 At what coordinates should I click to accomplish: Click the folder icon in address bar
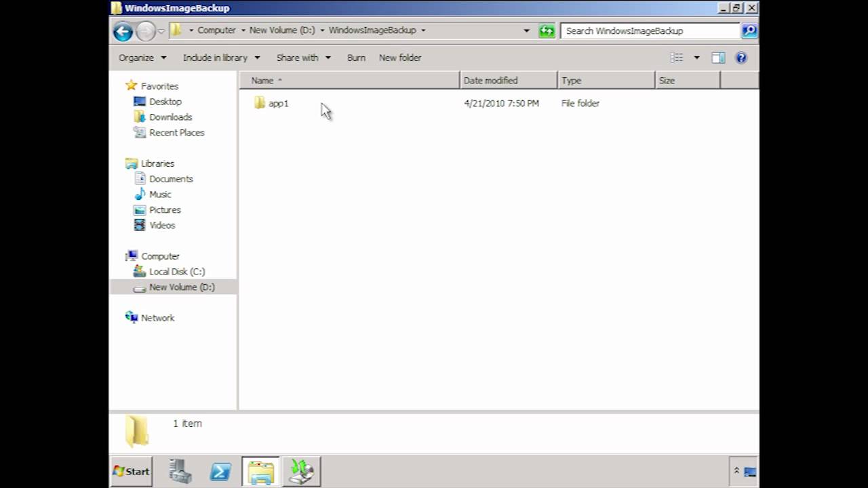pos(176,30)
